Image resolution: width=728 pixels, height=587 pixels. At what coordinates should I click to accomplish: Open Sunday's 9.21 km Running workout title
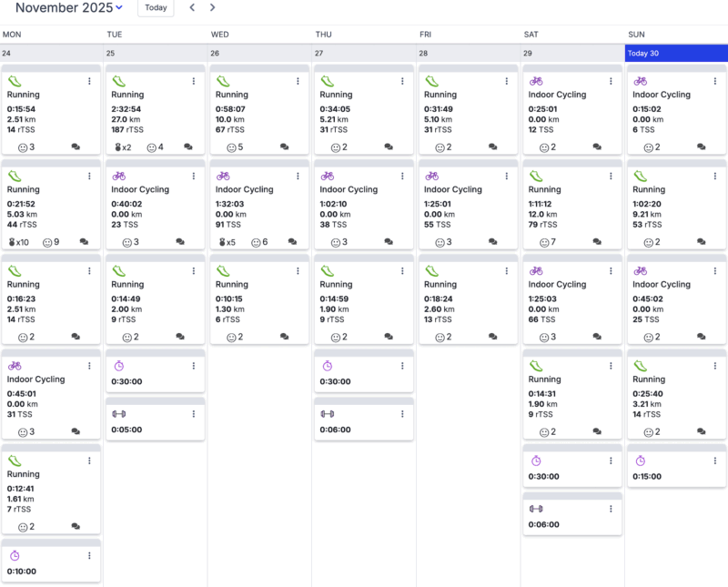649,190
